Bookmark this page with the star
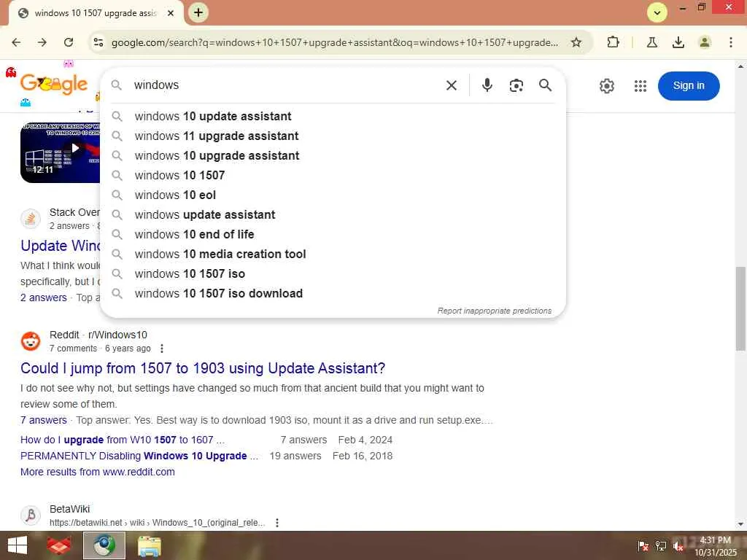Image resolution: width=747 pixels, height=560 pixels. [576, 42]
